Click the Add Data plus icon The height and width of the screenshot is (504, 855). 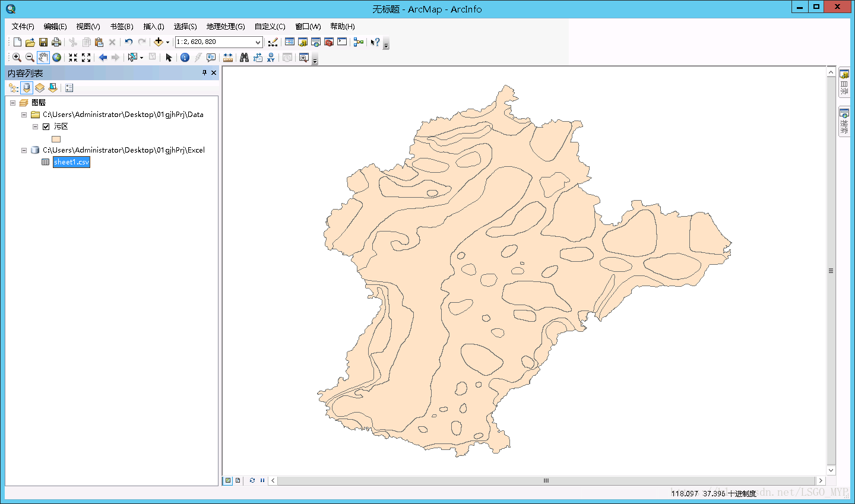158,42
